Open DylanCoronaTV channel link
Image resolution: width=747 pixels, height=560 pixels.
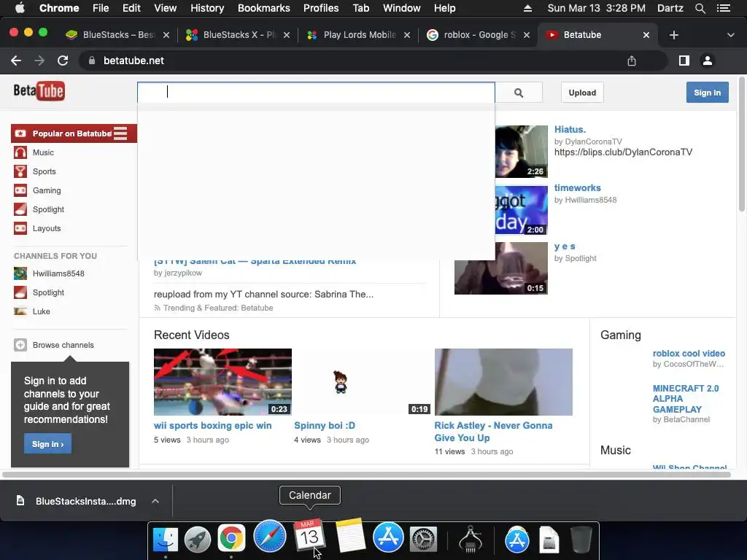tap(593, 141)
